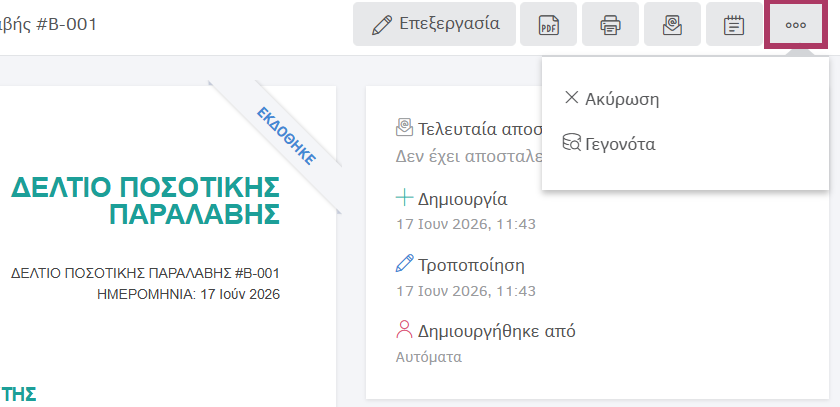The image size is (840, 407).
Task: Print the document using printer icon
Action: [610, 24]
